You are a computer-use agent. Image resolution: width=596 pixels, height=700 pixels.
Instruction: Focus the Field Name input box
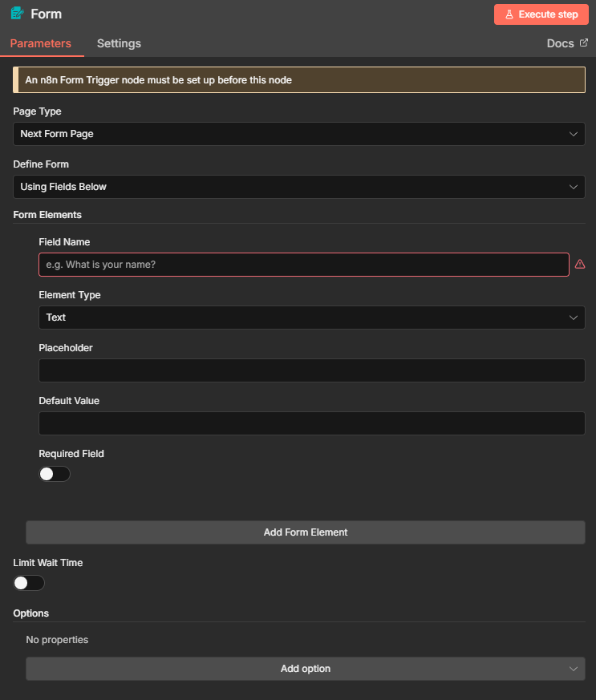point(303,265)
